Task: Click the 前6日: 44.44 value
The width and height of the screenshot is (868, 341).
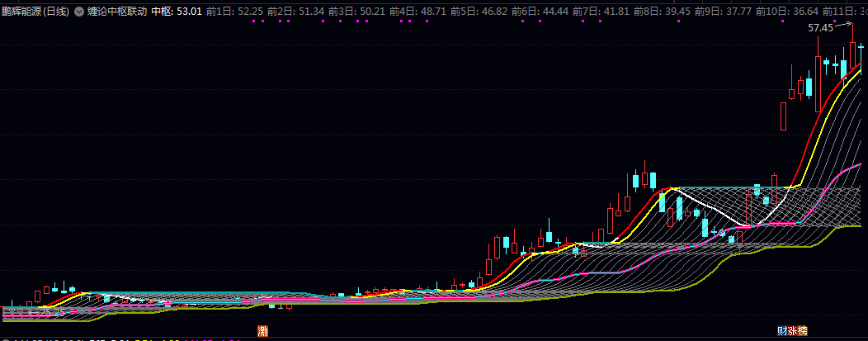Action: coord(540,11)
